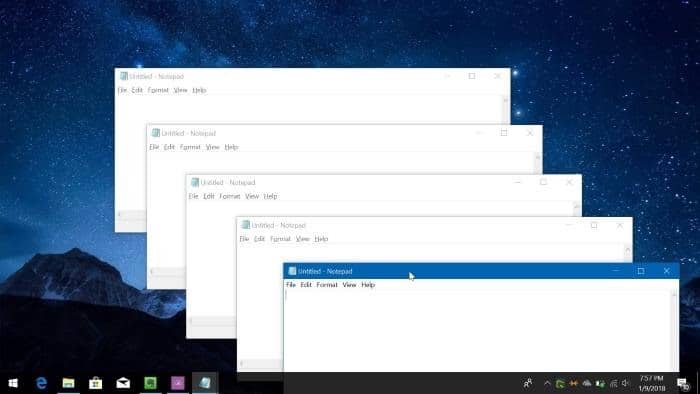Click the horizontal scroll-left arrow of the rearmost Notepad window
The image size is (700, 394).
pos(119,215)
